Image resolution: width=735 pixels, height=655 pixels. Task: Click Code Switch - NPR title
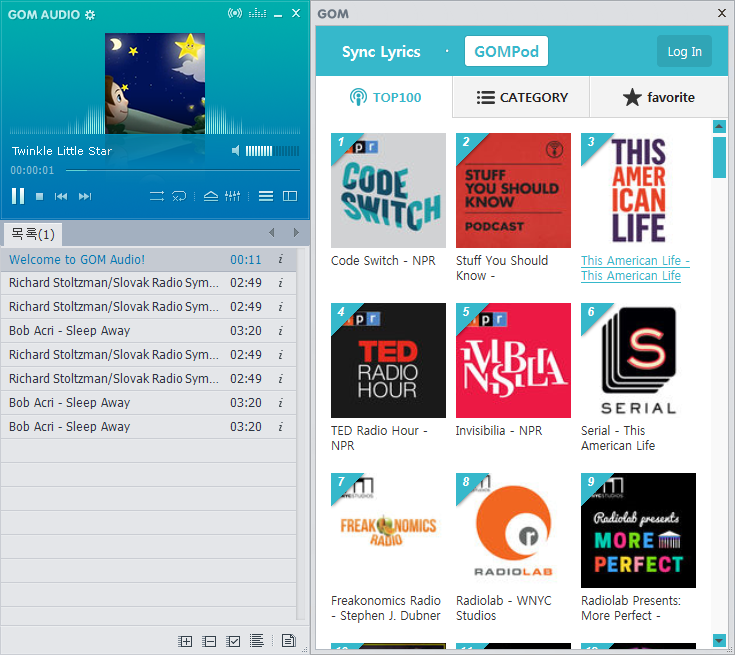click(383, 261)
